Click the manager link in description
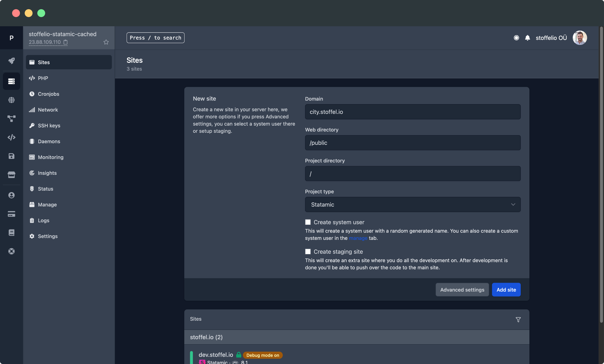Image resolution: width=604 pixels, height=364 pixels. 358,238
